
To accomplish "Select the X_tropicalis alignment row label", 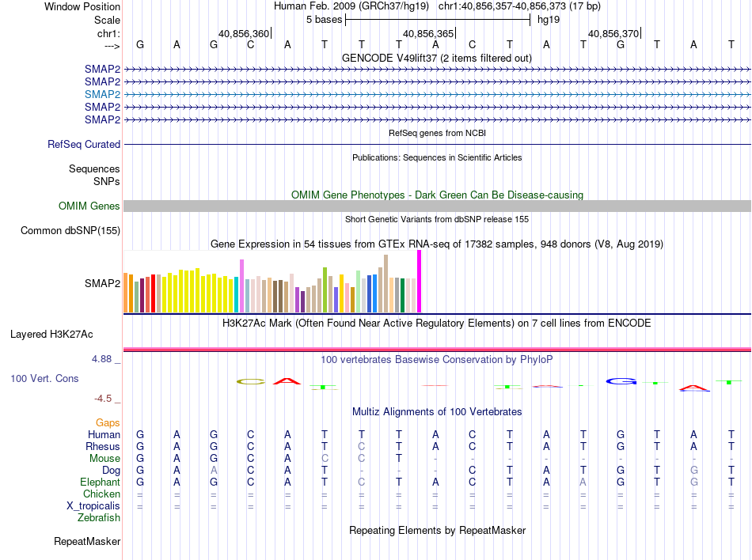I will (93, 506).
